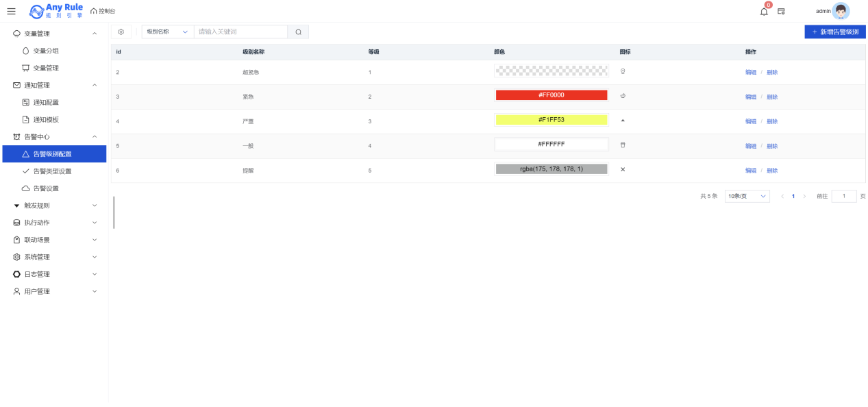Image resolution: width=868 pixels, height=407 pixels.
Task: Click the yellow #F1FF53 color swatch
Action: (x=551, y=120)
